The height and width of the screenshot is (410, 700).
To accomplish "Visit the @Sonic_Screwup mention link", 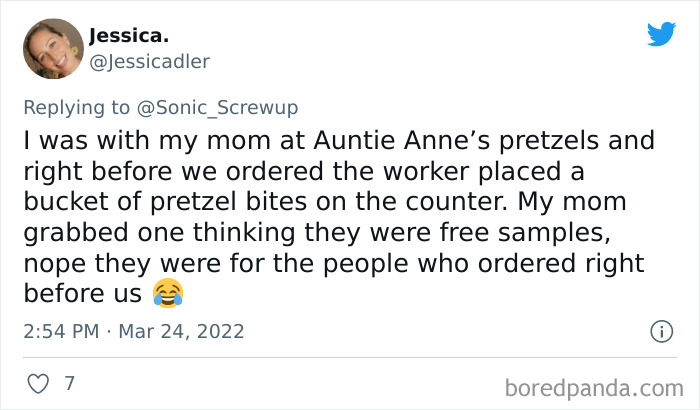I will pos(226,107).
